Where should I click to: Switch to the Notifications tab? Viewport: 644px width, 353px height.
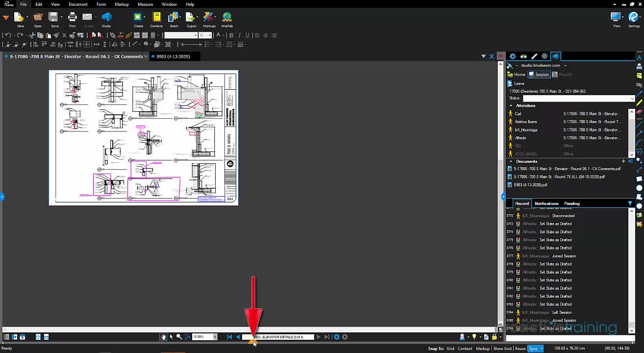point(546,203)
